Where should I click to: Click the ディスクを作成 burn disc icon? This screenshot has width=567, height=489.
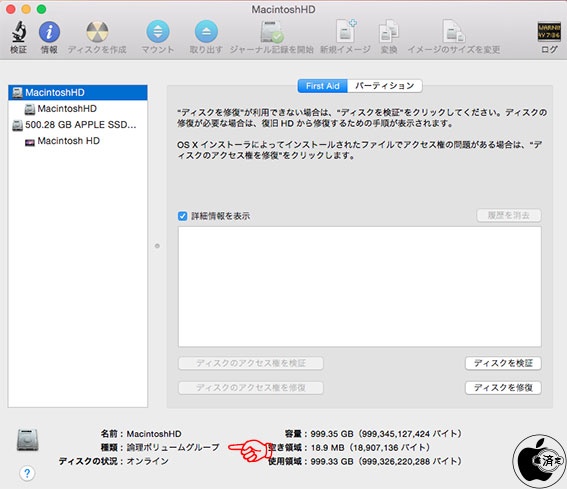tap(97, 32)
